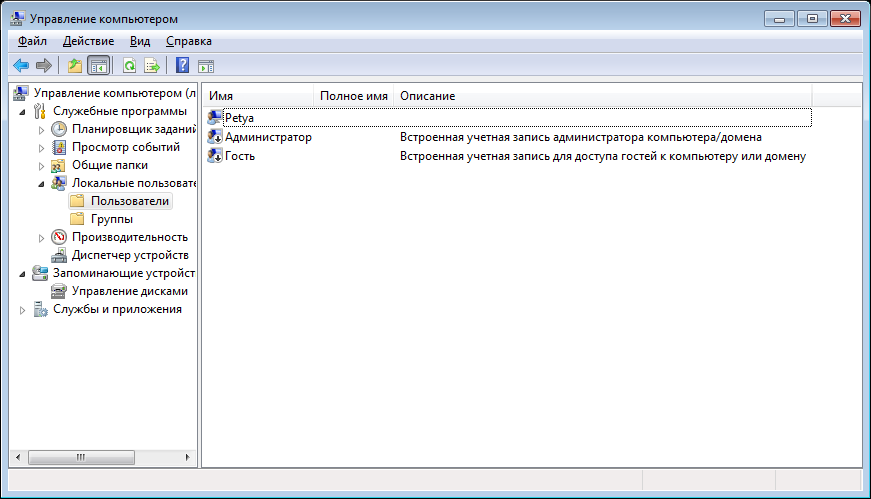Screen dimensions: 871x499
Task: Toggle the console tree pane button
Action: coord(99,66)
